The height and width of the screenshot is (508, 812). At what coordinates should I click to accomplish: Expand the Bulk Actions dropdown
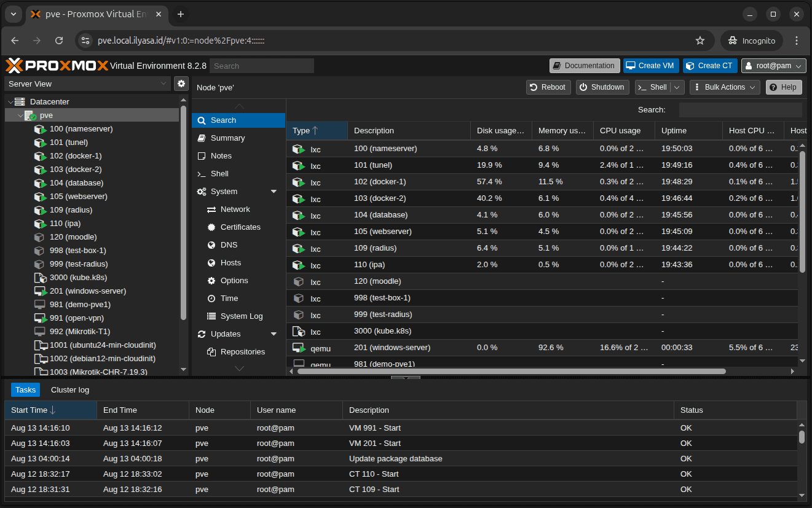pos(725,87)
